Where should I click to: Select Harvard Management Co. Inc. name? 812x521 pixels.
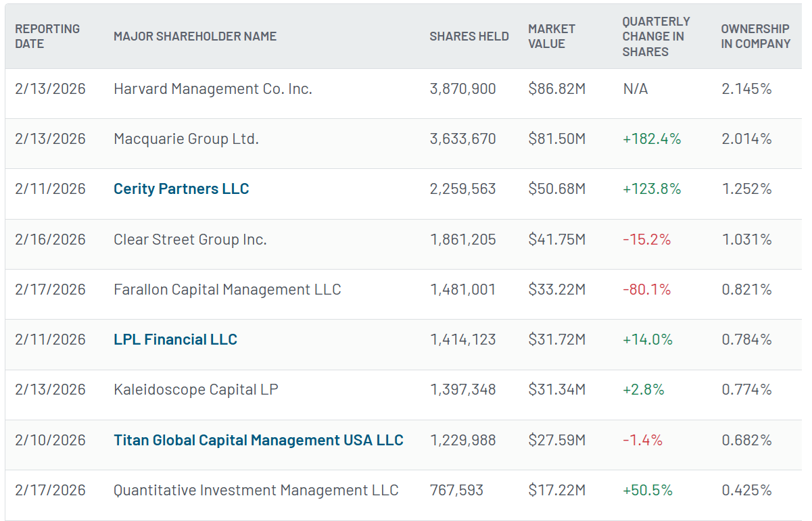point(212,89)
